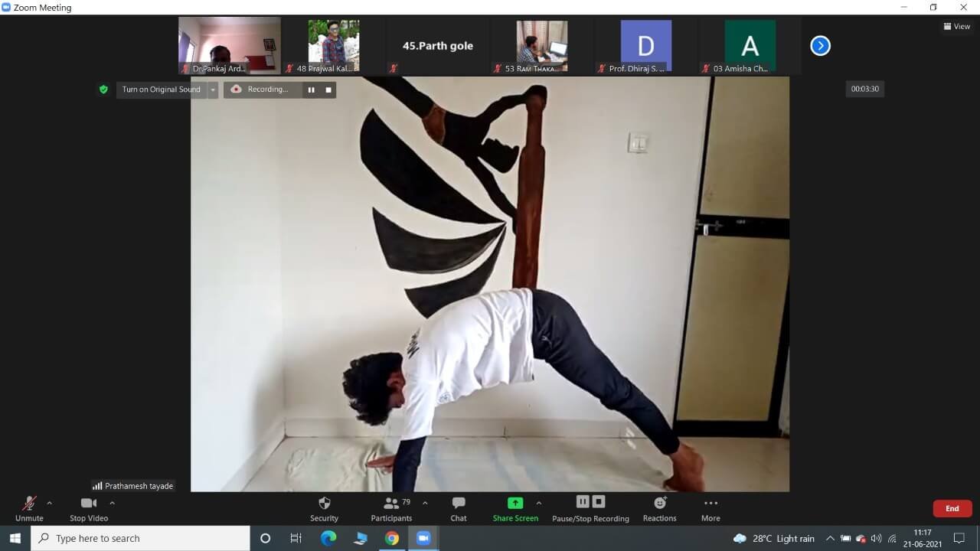
Task: Open Original Sound dropdown arrow
Action: tap(213, 90)
